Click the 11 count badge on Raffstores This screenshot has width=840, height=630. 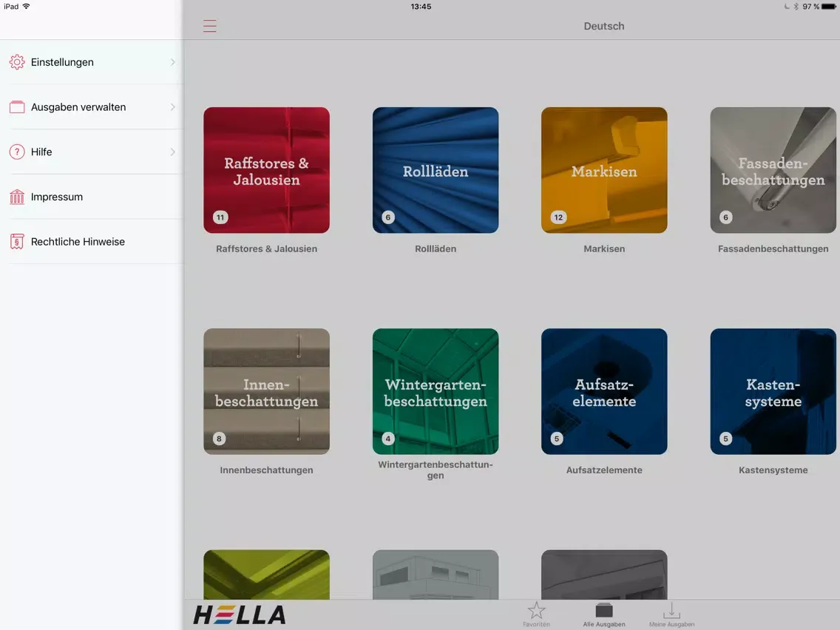coord(220,217)
